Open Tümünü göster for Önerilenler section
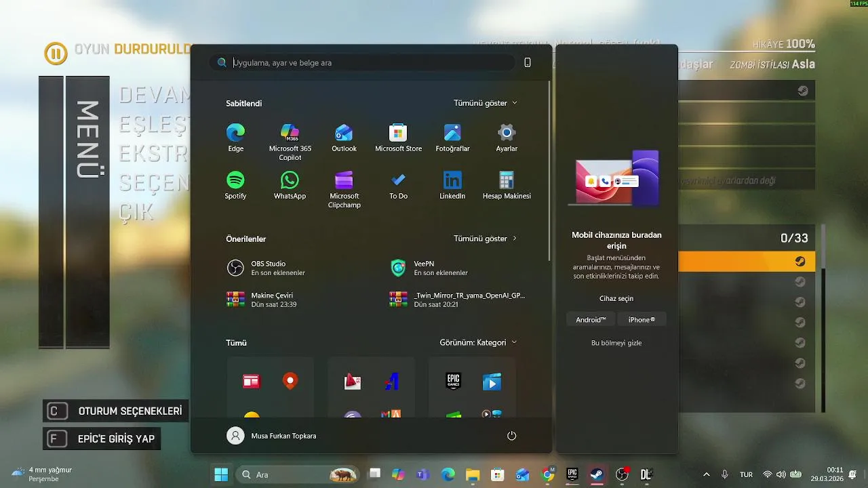This screenshot has width=868, height=488. (486, 239)
